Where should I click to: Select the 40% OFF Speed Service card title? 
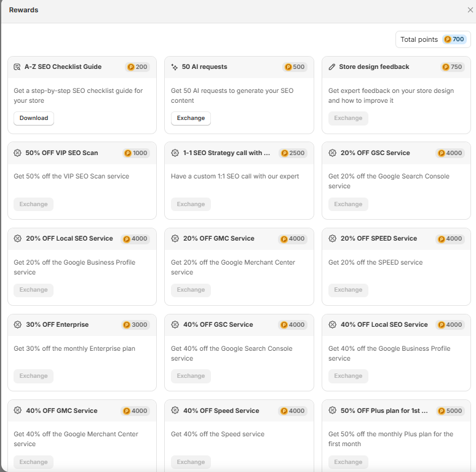(x=221, y=410)
